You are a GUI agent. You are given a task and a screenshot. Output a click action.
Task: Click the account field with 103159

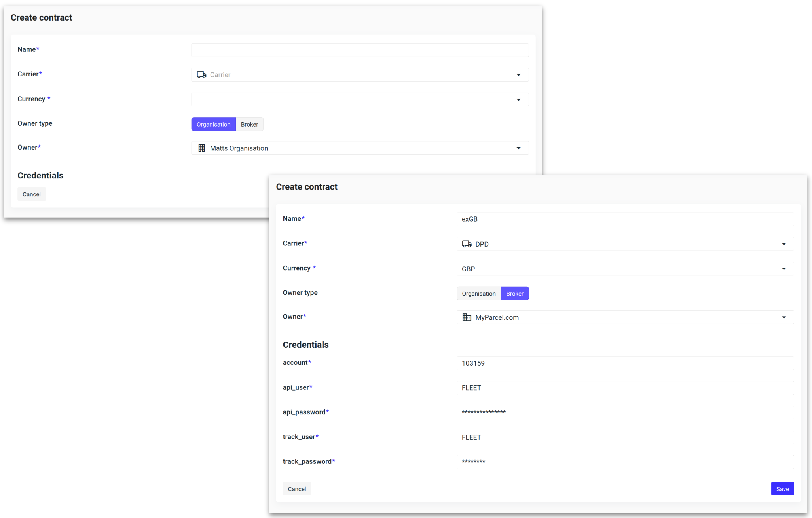tap(625, 363)
